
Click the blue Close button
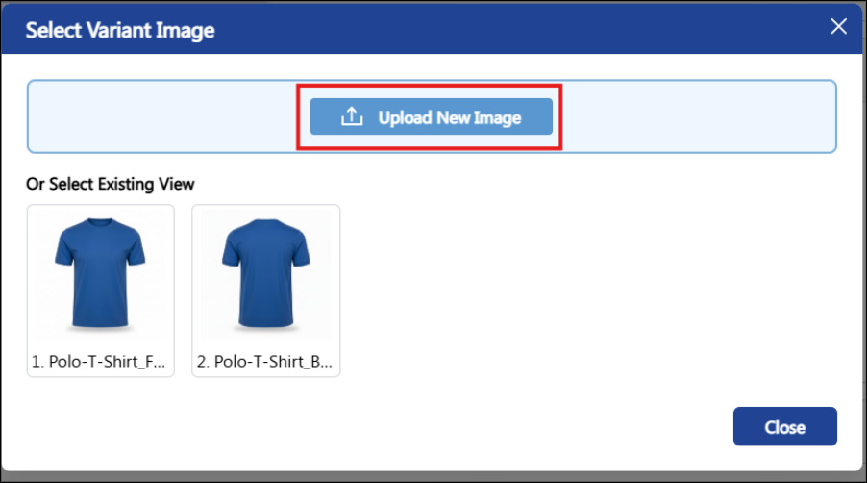pos(785,426)
